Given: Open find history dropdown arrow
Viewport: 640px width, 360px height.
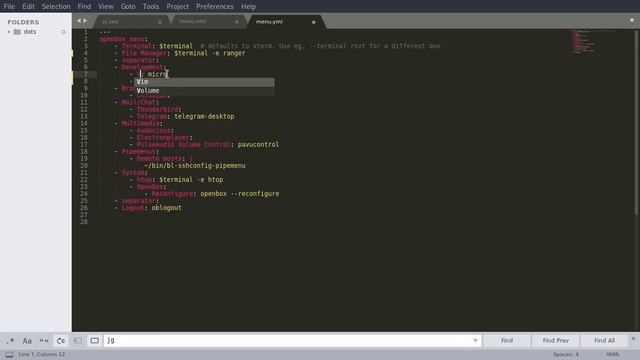Looking at the screenshot, I should [x=475, y=340].
